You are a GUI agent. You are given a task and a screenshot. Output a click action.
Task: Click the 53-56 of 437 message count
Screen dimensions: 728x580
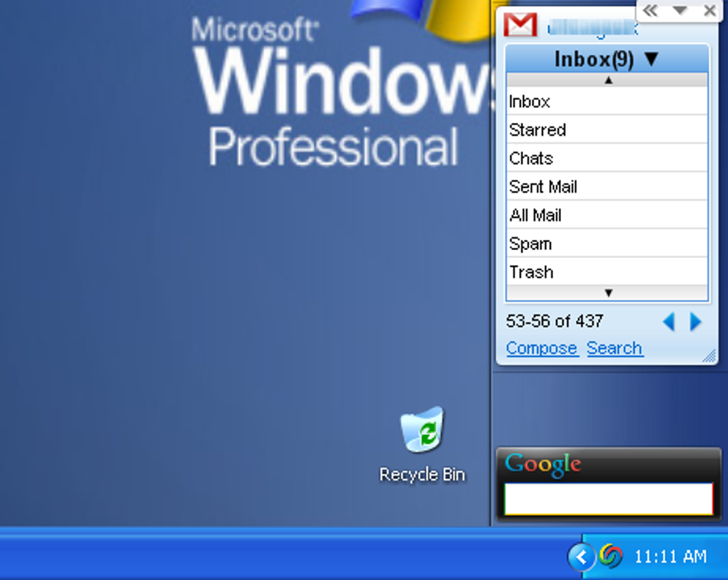(x=555, y=321)
